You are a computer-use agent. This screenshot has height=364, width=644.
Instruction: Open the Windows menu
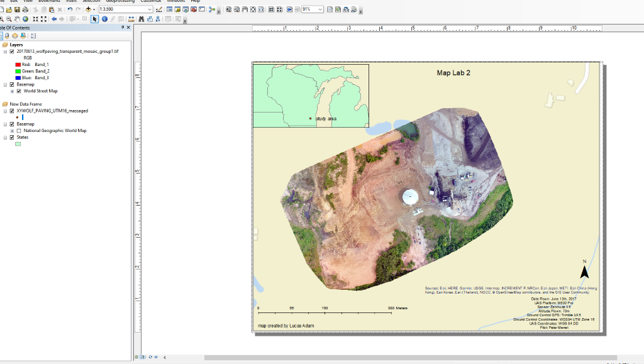point(176,1)
